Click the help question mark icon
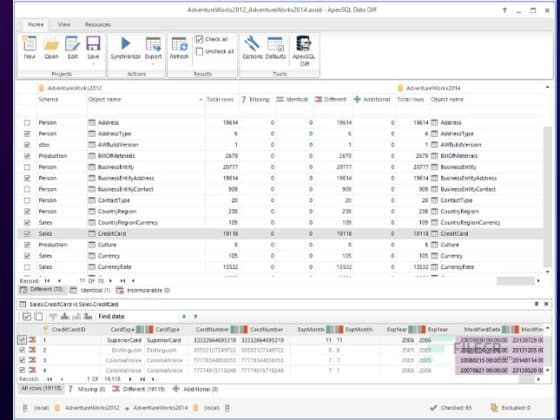Screen dimensions: 560x420 pyautogui.click(x=505, y=11)
